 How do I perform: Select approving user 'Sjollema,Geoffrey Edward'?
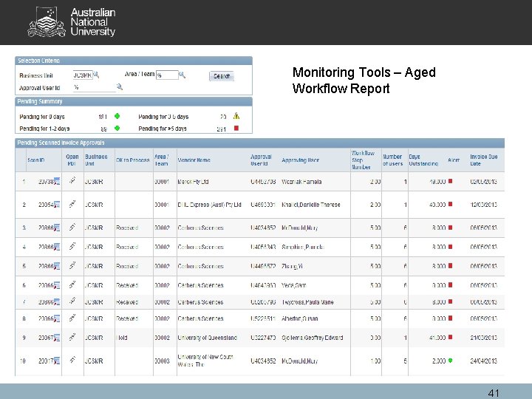312,338
